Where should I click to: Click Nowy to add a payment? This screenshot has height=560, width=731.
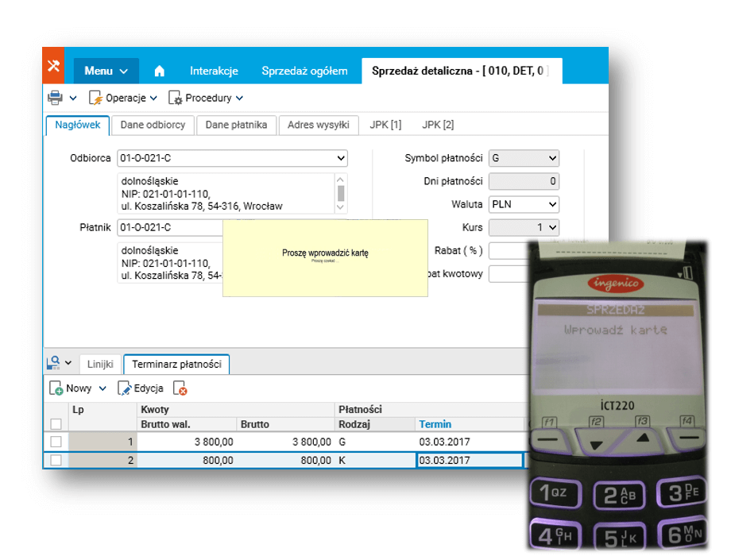tap(71, 388)
